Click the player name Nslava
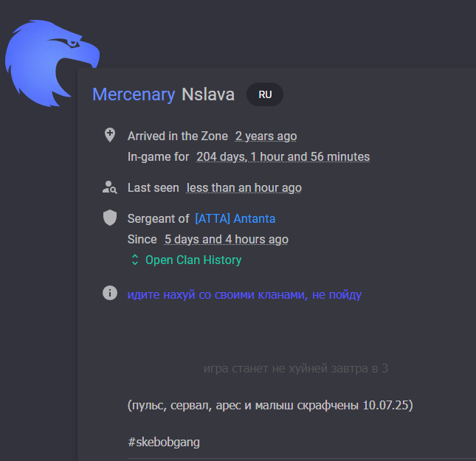This screenshot has width=476, height=461. pyautogui.click(x=208, y=94)
